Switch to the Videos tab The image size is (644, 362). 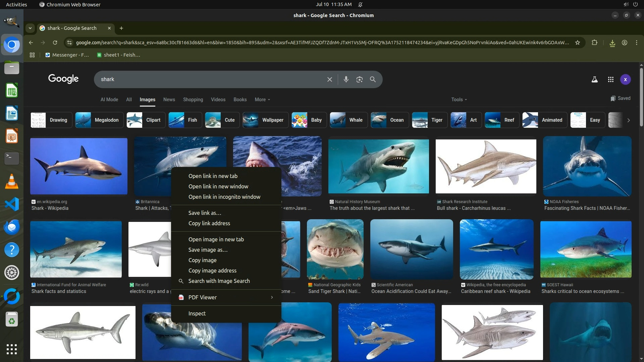point(218,100)
